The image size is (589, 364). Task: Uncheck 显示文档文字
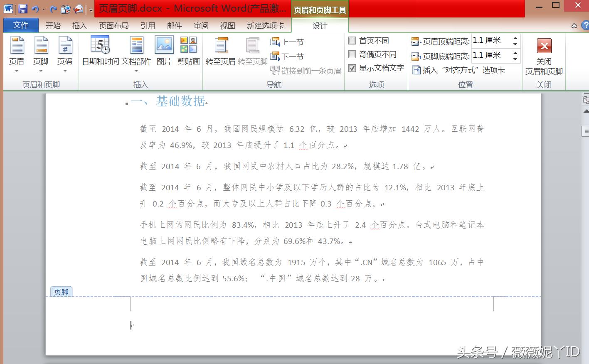click(x=352, y=68)
